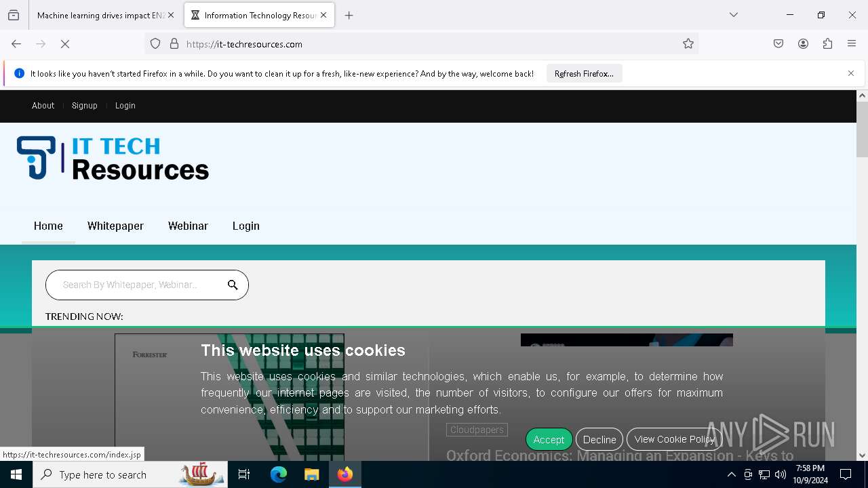Close the Information Technology Resources tab

[x=323, y=15]
